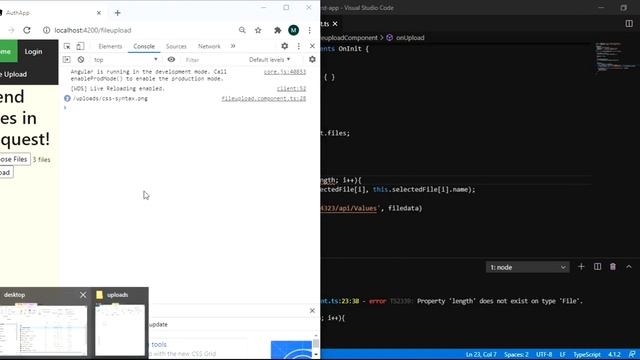Viewport: 640px width, 360px height.
Task: Close the desktop taskbar preview
Action: [x=83, y=295]
